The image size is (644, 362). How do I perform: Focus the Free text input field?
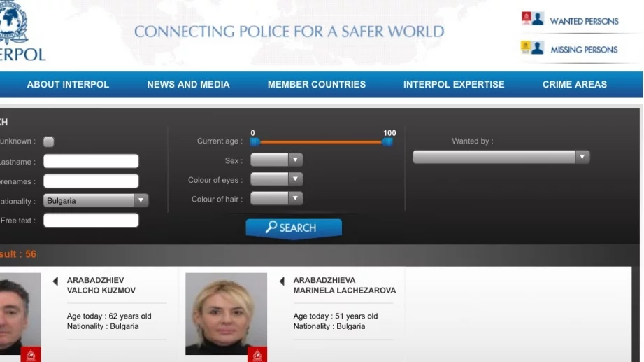pyautogui.click(x=91, y=221)
